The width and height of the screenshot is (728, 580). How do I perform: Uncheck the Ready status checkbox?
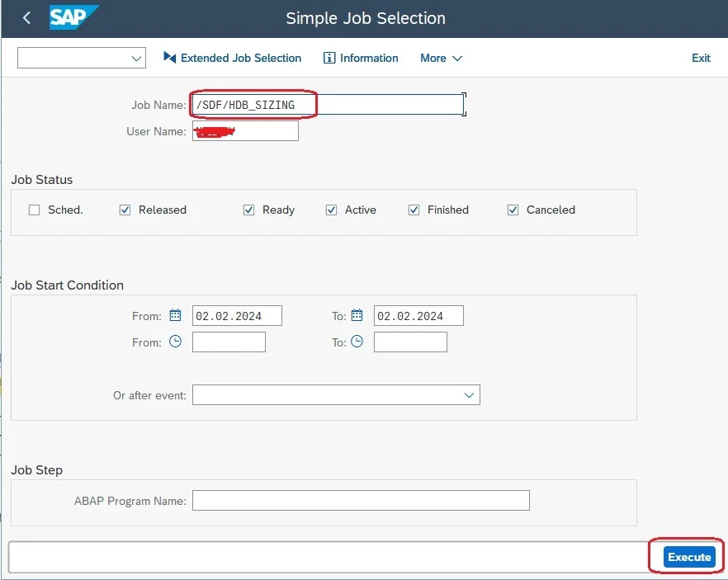249,210
